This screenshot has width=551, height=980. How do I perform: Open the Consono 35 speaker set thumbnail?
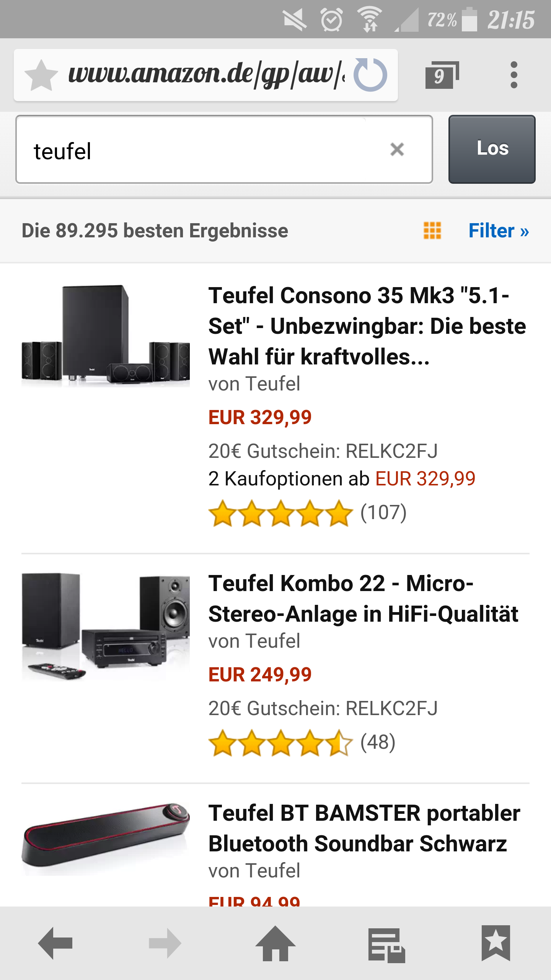point(106,335)
